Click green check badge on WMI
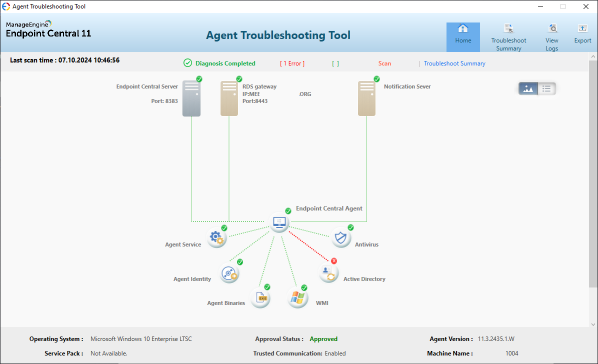The image size is (598, 364). [304, 287]
